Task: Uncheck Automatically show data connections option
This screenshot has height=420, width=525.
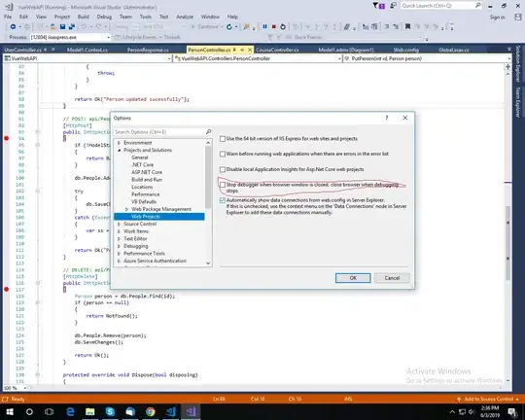Action: tap(223, 200)
